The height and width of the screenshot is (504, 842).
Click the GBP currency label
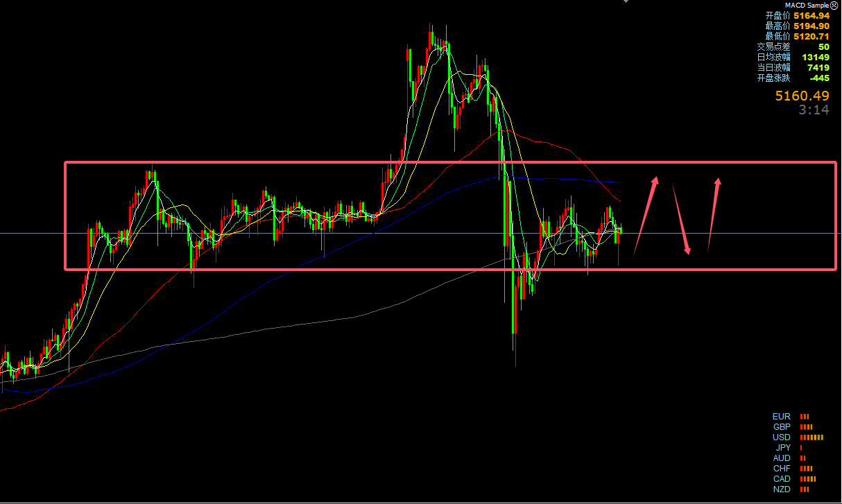782,427
